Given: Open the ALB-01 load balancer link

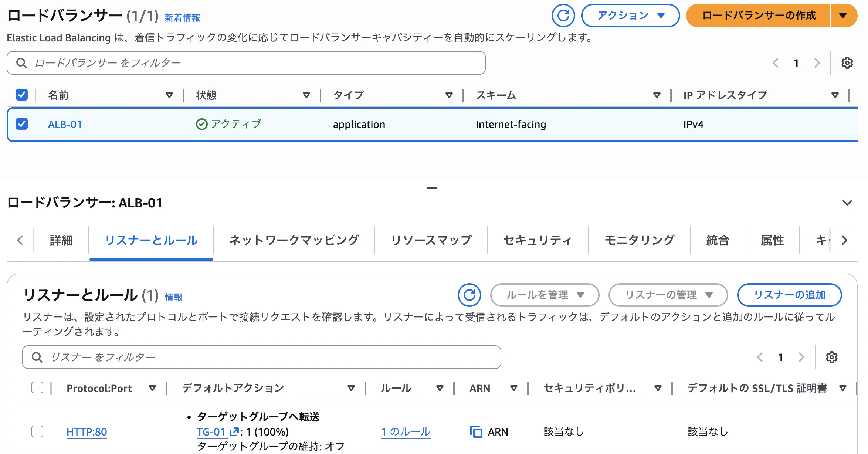Looking at the screenshot, I should 65,124.
